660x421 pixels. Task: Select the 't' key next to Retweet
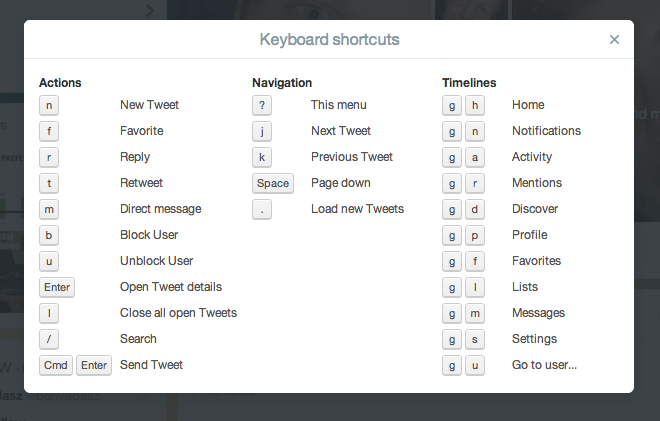(x=49, y=183)
